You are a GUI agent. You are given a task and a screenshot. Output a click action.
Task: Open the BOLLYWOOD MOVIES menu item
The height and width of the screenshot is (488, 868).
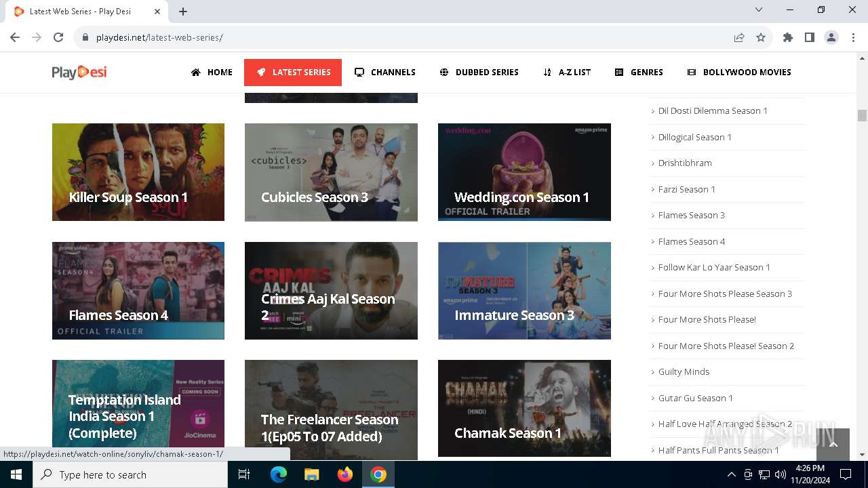click(739, 72)
